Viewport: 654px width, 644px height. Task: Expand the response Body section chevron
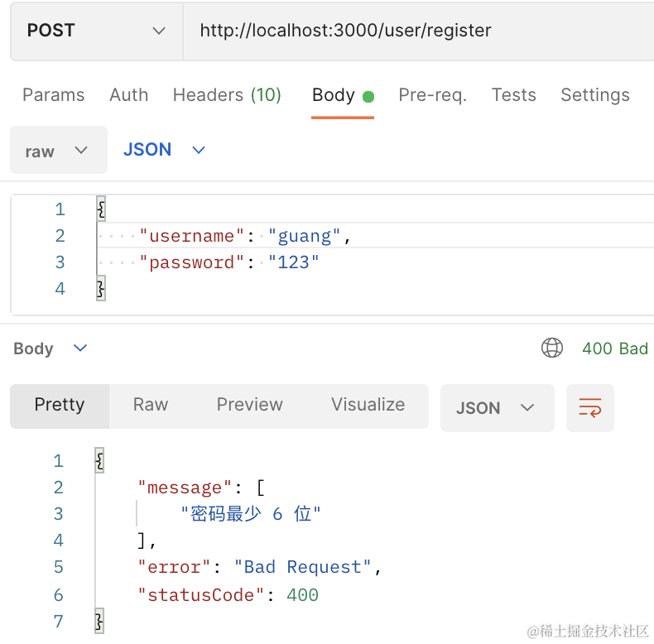(x=80, y=348)
